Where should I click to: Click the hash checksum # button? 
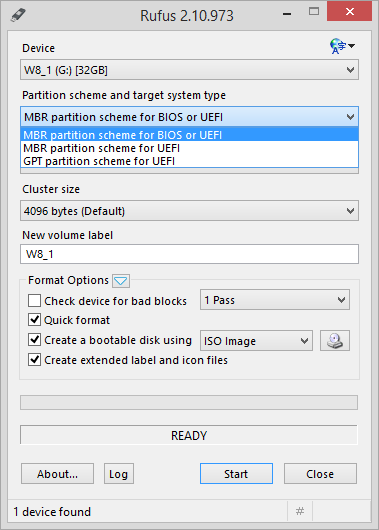point(300,511)
